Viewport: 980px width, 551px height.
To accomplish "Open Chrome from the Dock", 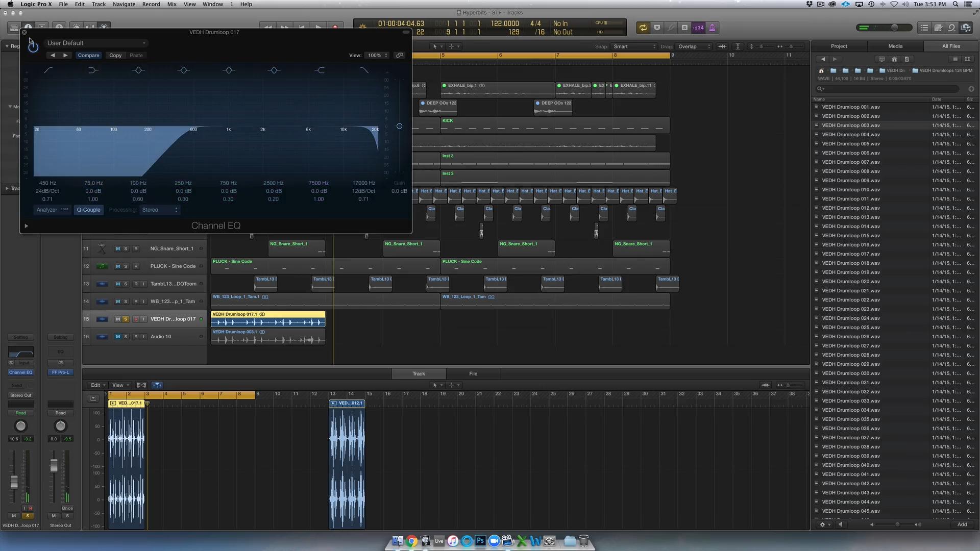I will point(411,541).
